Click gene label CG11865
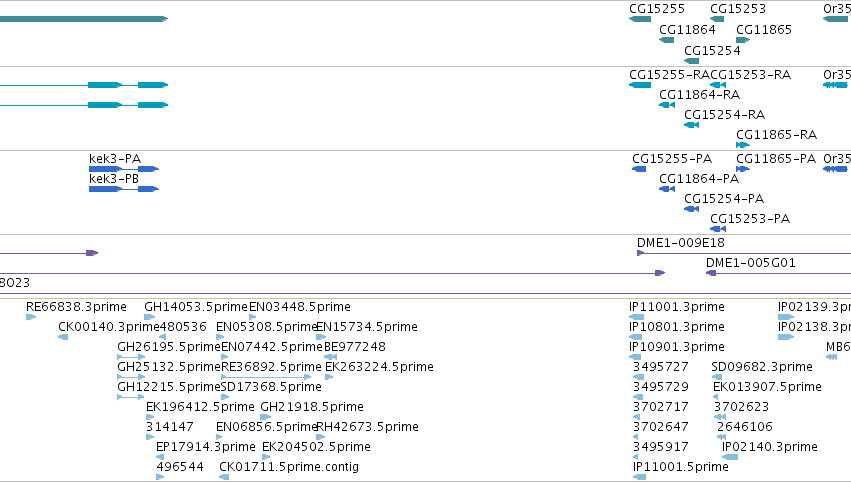This screenshot has height=482, width=851. 764,30
